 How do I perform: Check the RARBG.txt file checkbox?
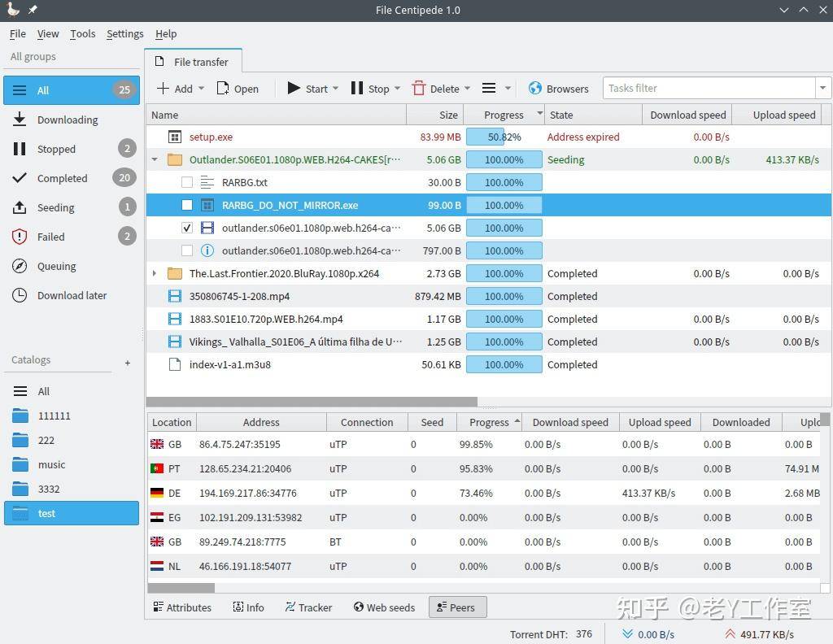pos(187,183)
